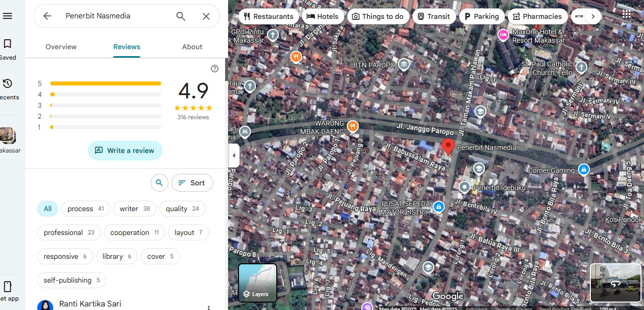Open the Sort reviews dropdown

192,183
